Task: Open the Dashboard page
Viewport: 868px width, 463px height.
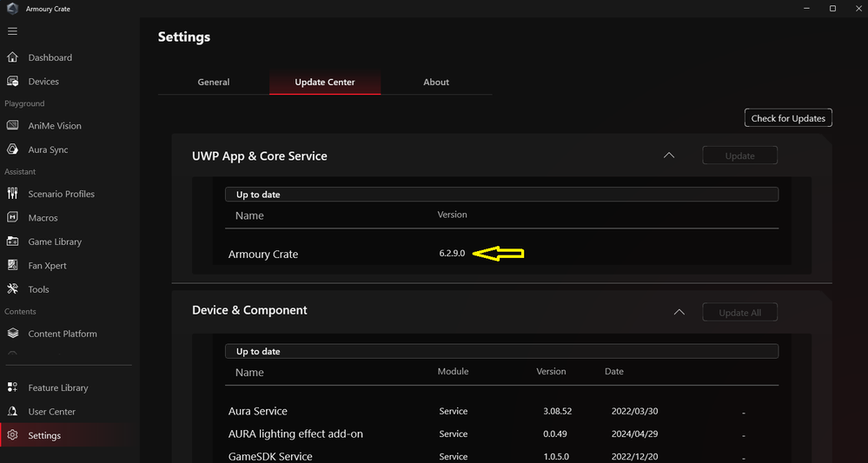Action: tap(50, 57)
